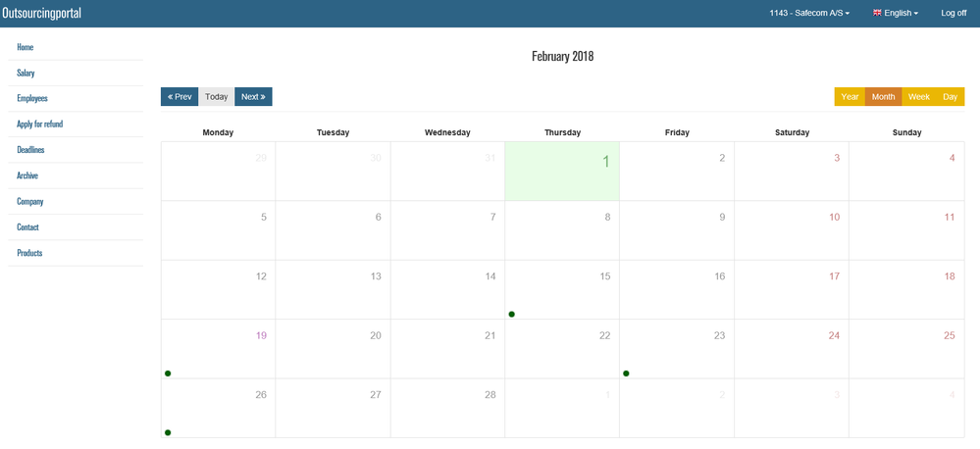Click the green event dot on February 19

point(168,374)
